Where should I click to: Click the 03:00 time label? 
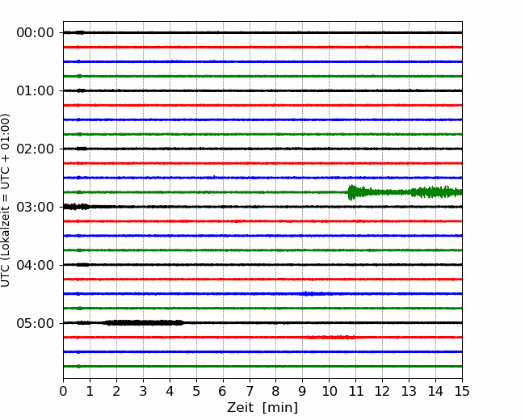point(36,207)
